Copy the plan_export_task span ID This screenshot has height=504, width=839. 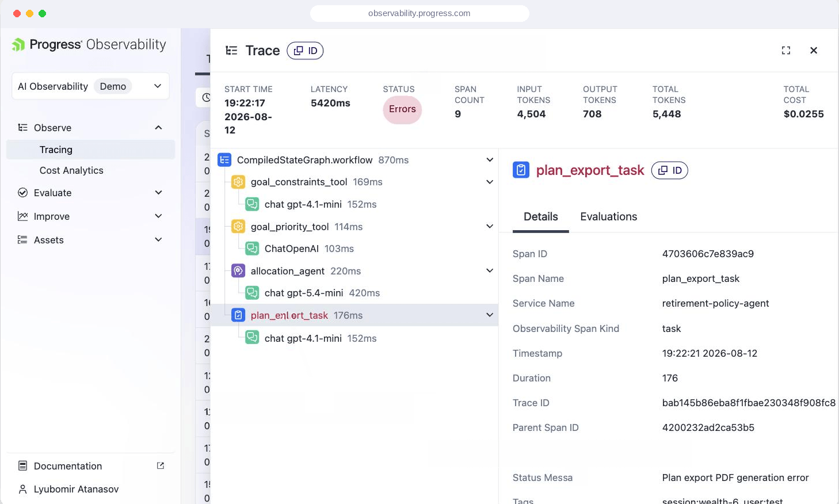click(x=670, y=170)
